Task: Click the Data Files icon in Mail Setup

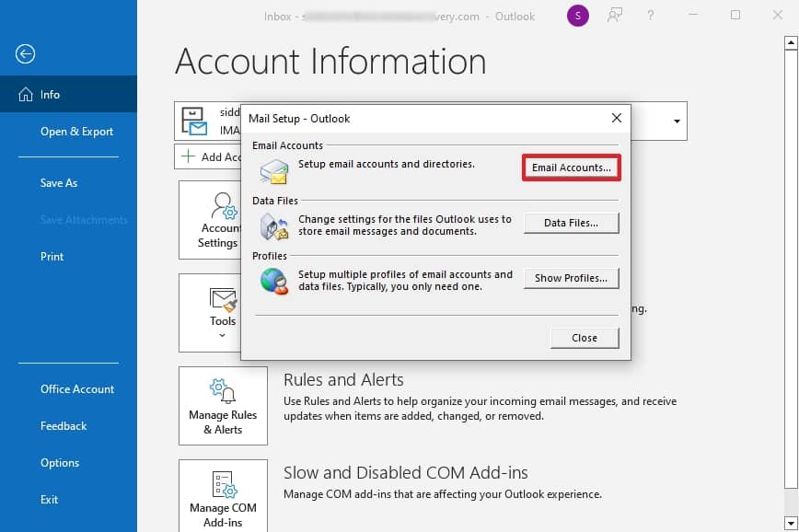Action: [x=274, y=226]
